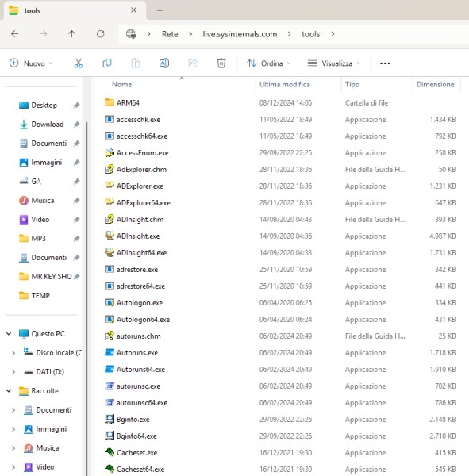Sort by Tipo column header
469x476 pixels.
[x=352, y=84]
